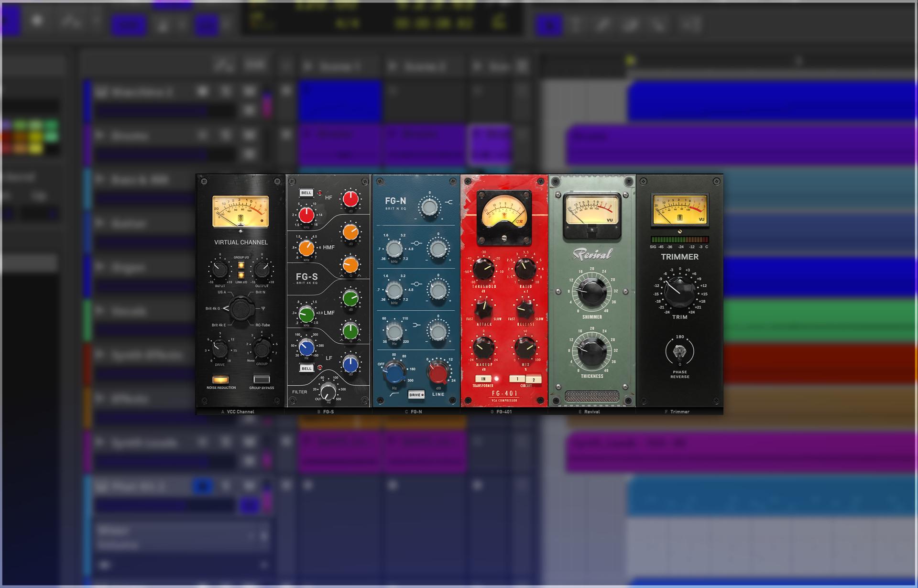Click the Ratio knob on FG-401
The height and width of the screenshot is (588, 918).
pyautogui.click(x=525, y=269)
